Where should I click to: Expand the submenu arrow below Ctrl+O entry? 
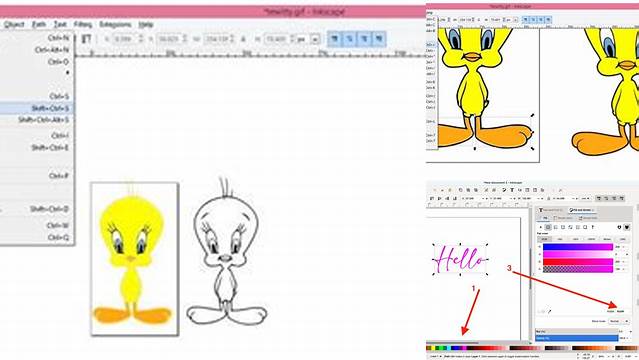[x=67, y=73]
